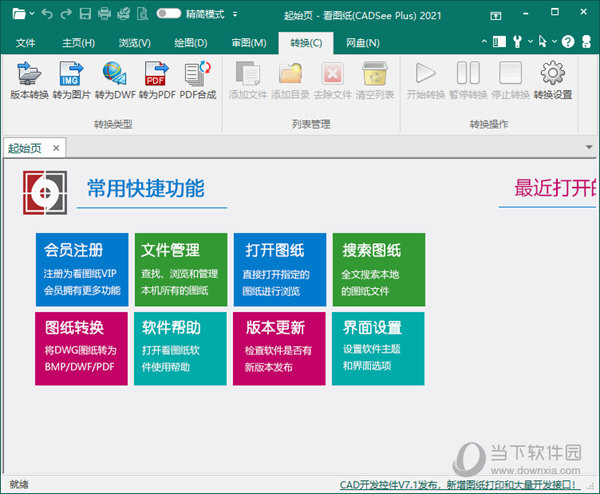The width and height of the screenshot is (600, 494).
Task: Click the batch print icon
Action: (x=123, y=14)
